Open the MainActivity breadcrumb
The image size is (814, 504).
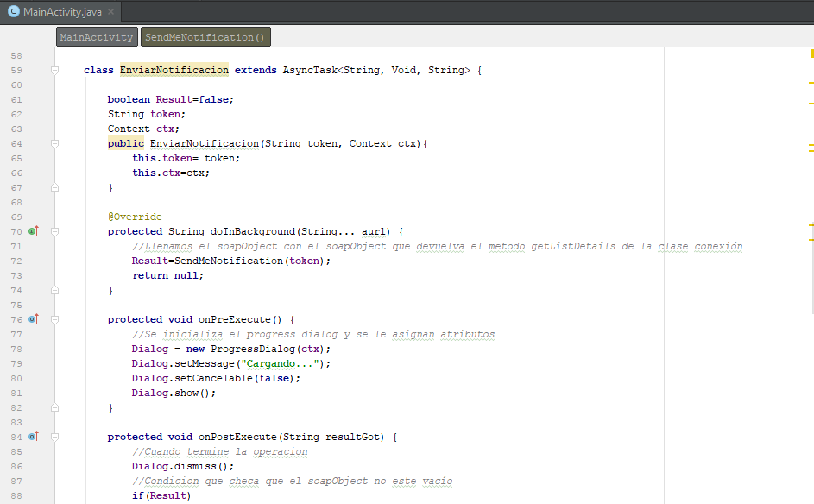coord(97,37)
